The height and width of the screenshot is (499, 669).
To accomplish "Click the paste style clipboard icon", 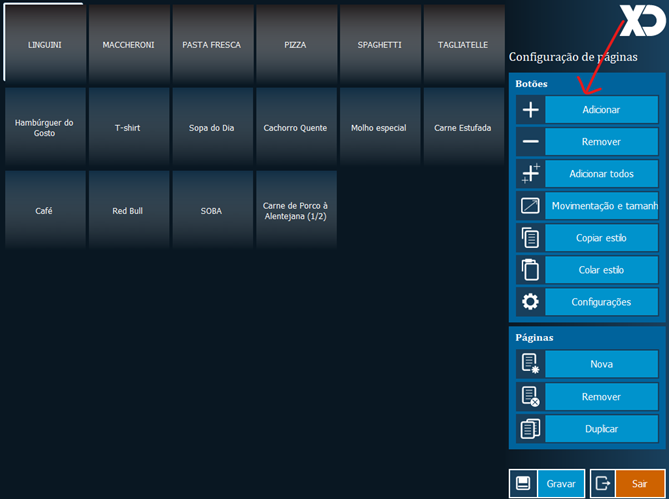I will [530, 270].
